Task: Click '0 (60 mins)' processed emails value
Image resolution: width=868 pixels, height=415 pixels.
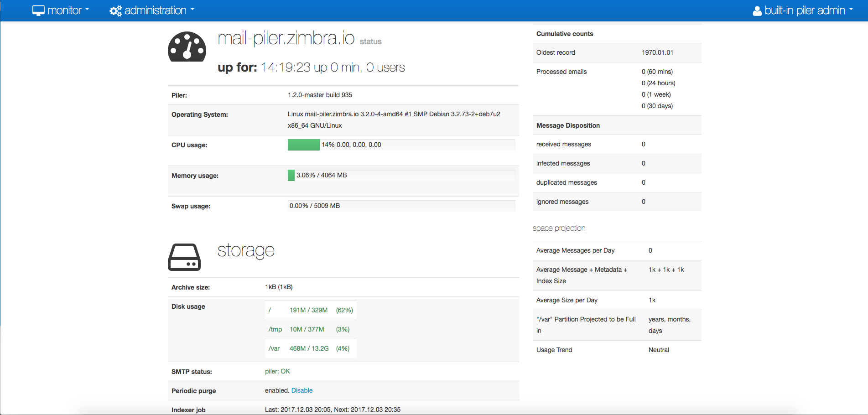Action: (x=657, y=72)
